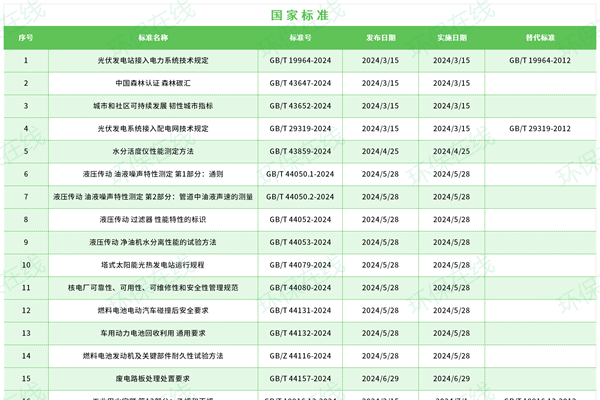Screen dimensions: 600x400
Task: Click the cell 光伏发电站接入电力系统技术规定
Action: coord(153,60)
